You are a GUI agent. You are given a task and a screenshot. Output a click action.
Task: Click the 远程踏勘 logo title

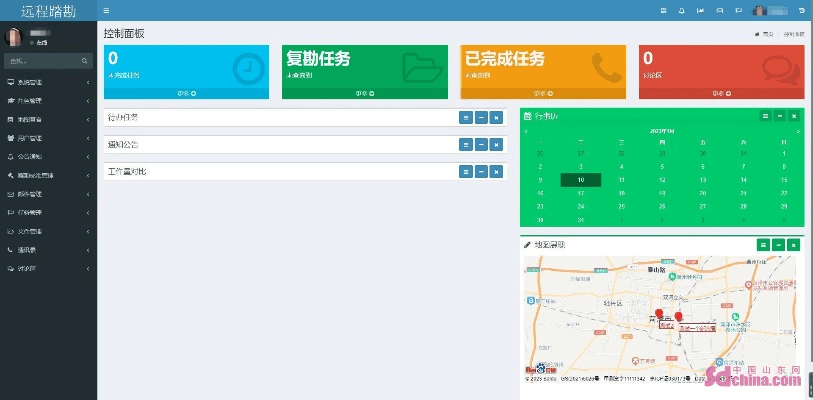48,11
